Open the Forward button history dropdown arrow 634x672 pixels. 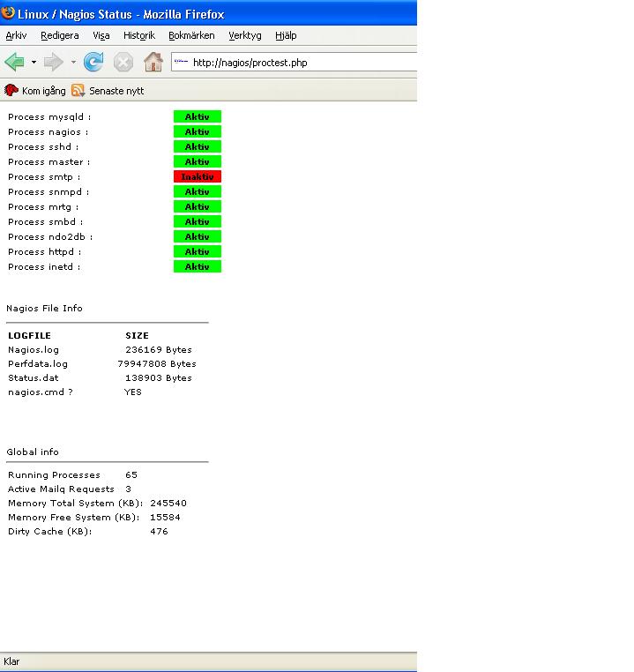[x=73, y=63]
